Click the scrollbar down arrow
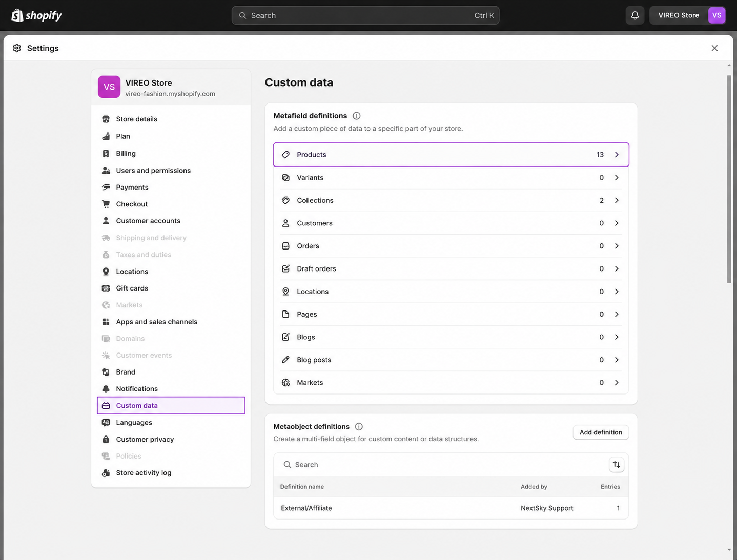 tap(729, 550)
